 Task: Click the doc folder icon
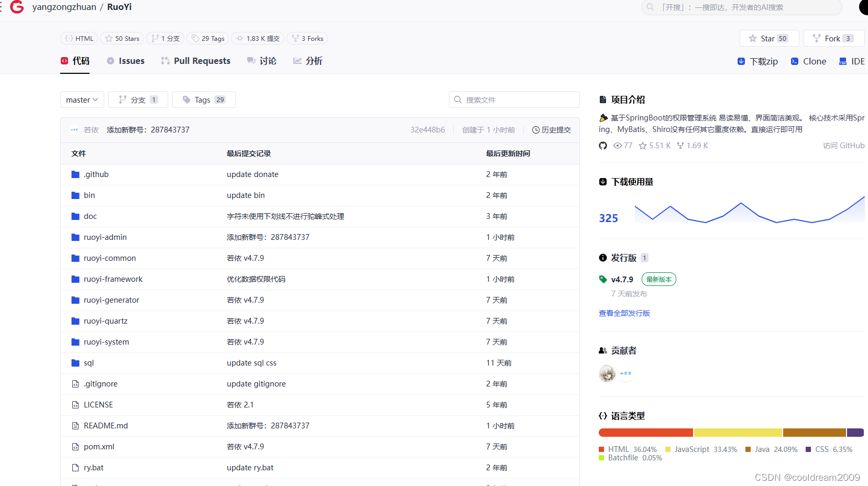pyautogui.click(x=75, y=216)
